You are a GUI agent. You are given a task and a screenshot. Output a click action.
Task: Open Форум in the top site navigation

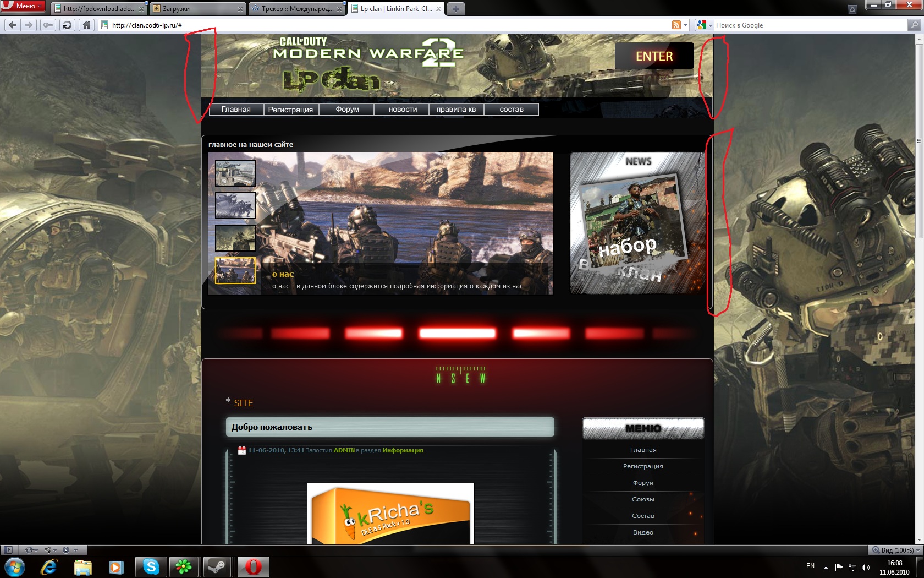pyautogui.click(x=347, y=110)
